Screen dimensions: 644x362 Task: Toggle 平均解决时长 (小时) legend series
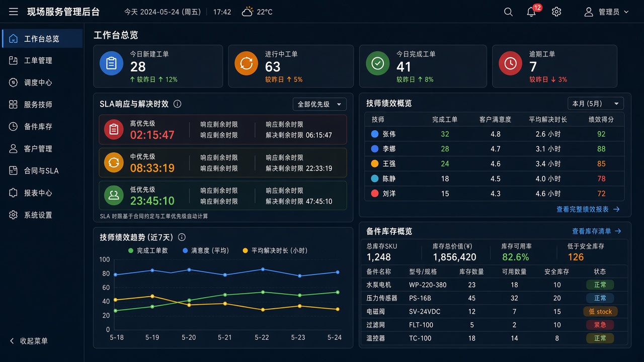275,250
